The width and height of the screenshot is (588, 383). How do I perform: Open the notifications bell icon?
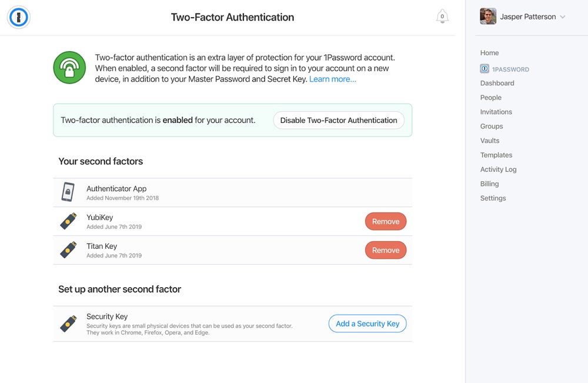tap(442, 16)
